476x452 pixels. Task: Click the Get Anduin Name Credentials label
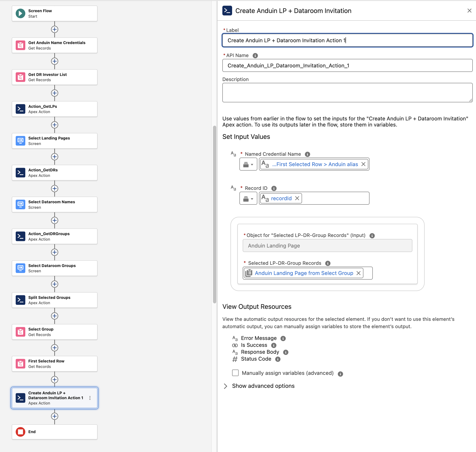pyautogui.click(x=57, y=43)
